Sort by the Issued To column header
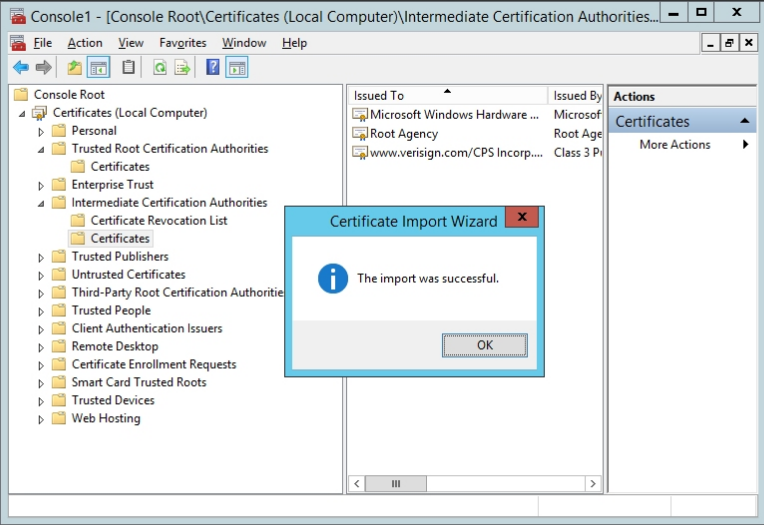The width and height of the screenshot is (764, 525). (447, 96)
